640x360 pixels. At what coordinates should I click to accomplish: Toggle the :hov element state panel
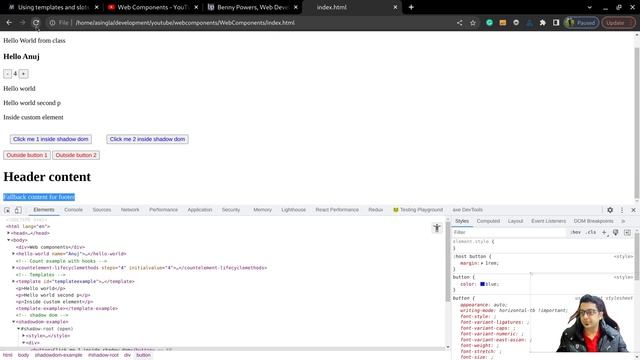(576, 232)
